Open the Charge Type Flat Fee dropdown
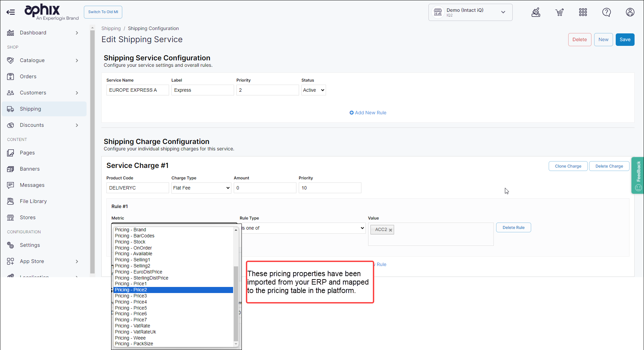Viewport: 644px width, 350px height. 201,188
